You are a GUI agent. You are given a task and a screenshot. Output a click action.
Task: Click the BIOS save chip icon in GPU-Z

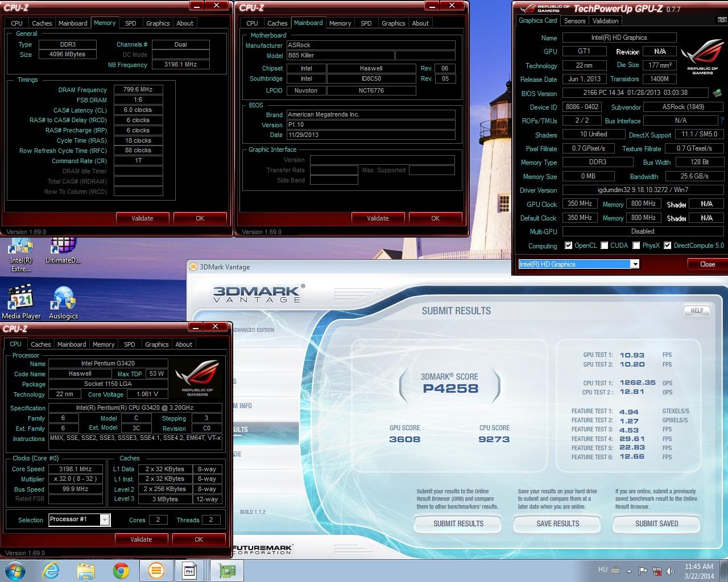tap(717, 93)
